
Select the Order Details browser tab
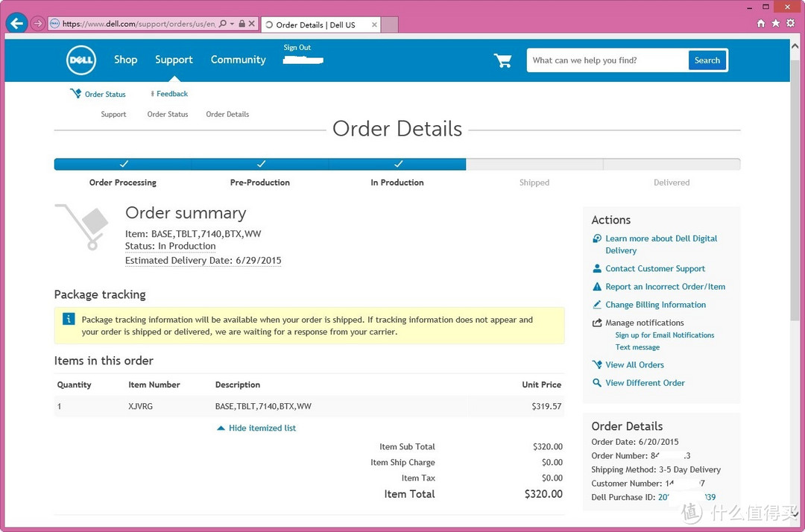tap(315, 25)
